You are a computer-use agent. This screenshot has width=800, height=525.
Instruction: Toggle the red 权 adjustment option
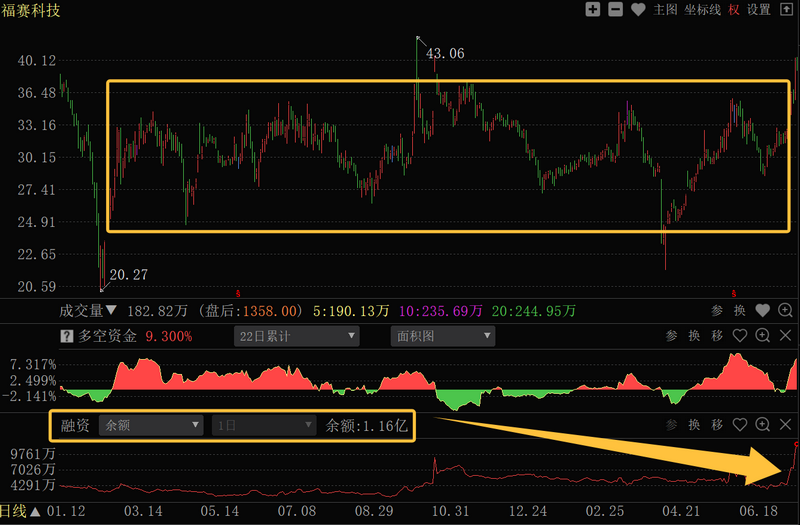(734, 10)
